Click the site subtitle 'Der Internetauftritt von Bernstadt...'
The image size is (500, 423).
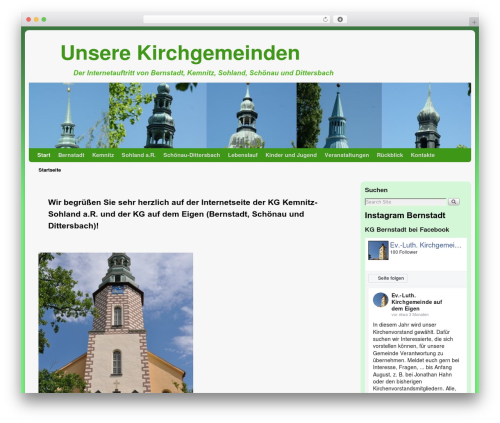pyautogui.click(x=203, y=73)
